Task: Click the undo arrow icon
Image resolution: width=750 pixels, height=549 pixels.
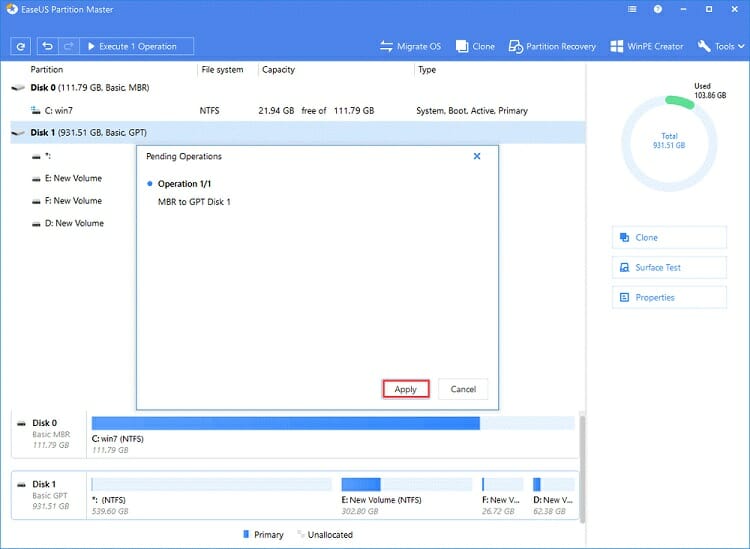Action: [48, 46]
